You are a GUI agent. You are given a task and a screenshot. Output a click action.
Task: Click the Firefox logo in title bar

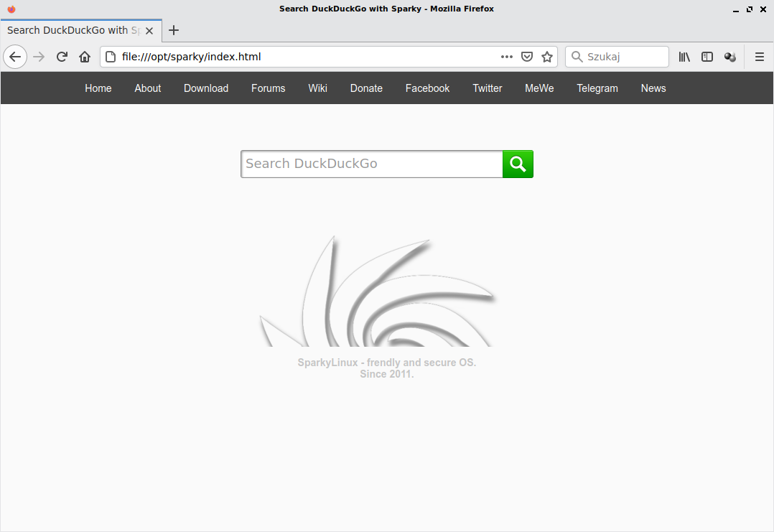click(11, 9)
